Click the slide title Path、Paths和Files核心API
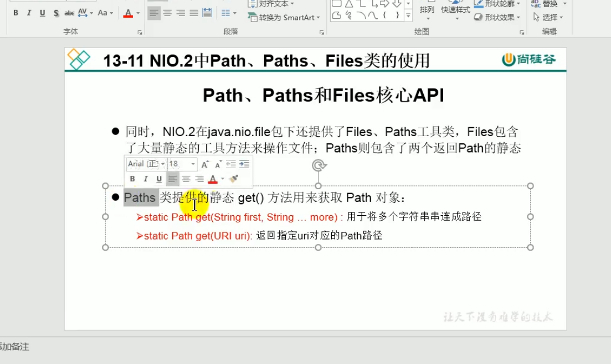The height and width of the screenshot is (364, 611). click(x=323, y=95)
